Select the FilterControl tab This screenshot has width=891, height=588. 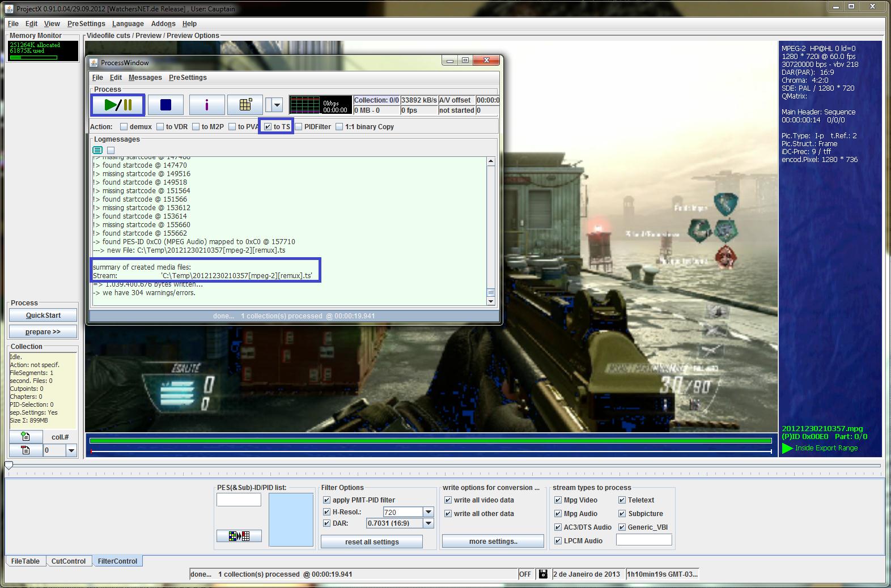click(x=117, y=561)
